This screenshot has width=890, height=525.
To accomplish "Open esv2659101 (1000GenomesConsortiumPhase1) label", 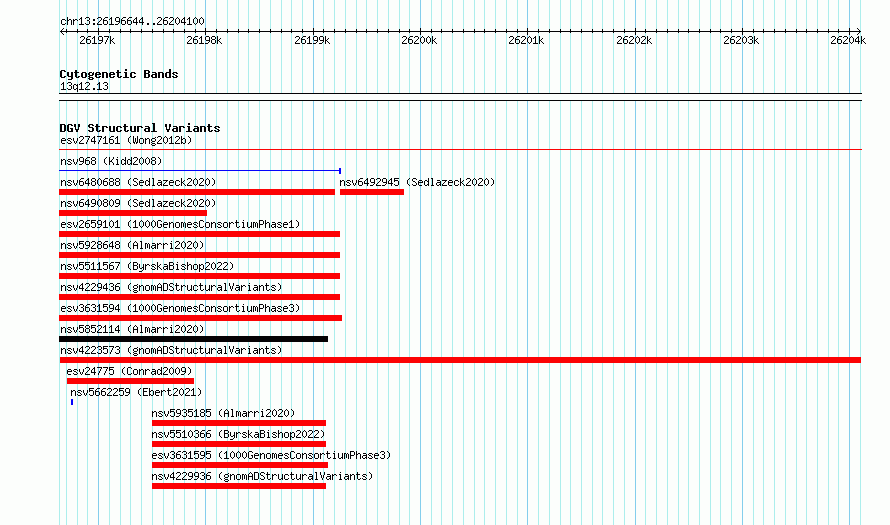I will pyautogui.click(x=180, y=224).
